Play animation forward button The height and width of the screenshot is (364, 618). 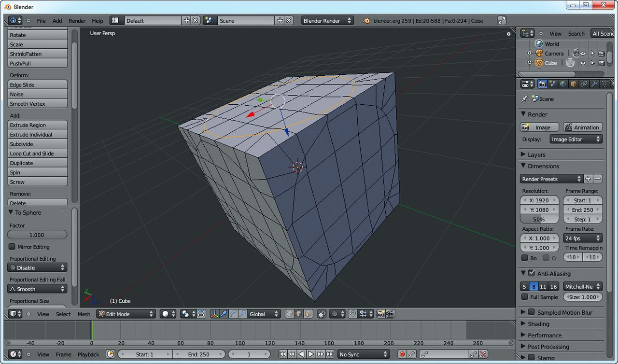click(311, 354)
